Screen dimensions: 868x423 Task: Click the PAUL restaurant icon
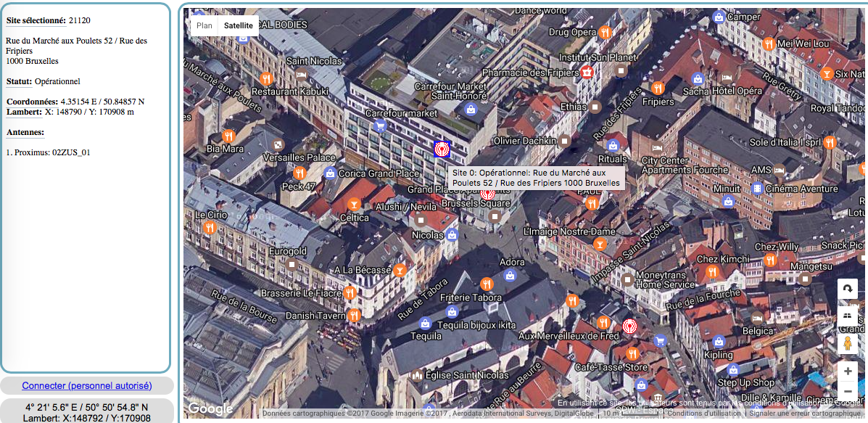pyautogui.click(x=592, y=204)
